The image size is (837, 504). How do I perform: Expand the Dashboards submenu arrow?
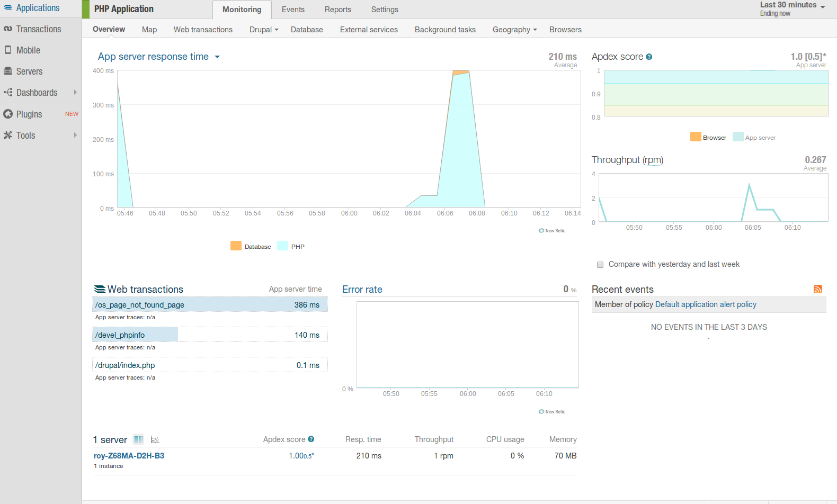[75, 92]
